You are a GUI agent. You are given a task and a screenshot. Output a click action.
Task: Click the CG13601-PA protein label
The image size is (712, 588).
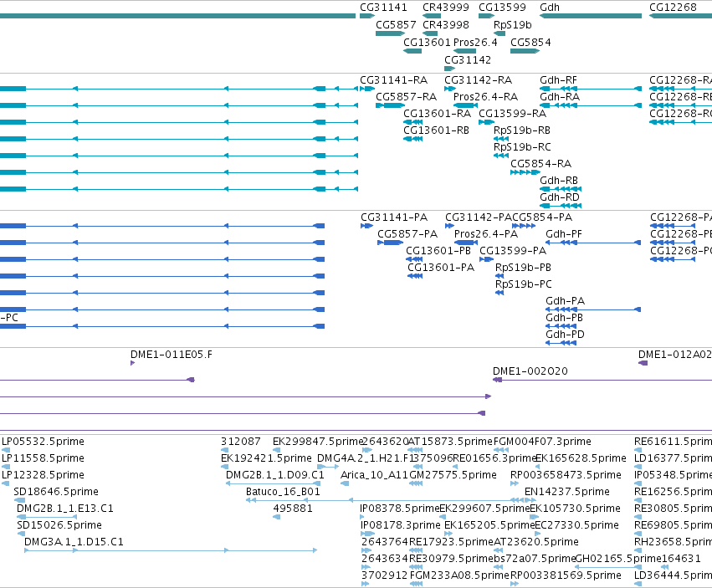click(x=441, y=268)
